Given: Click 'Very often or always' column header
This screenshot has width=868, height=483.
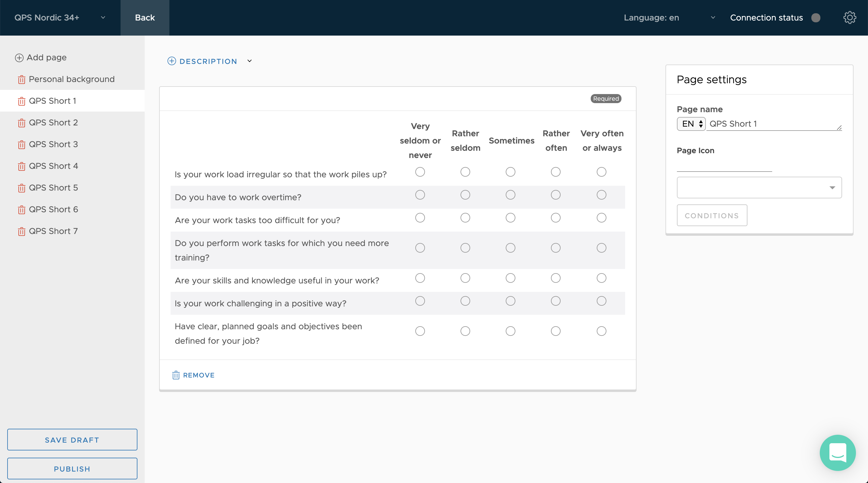Looking at the screenshot, I should pos(602,140).
